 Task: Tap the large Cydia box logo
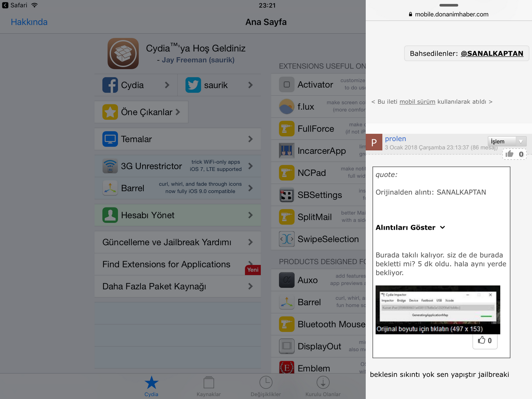123,54
